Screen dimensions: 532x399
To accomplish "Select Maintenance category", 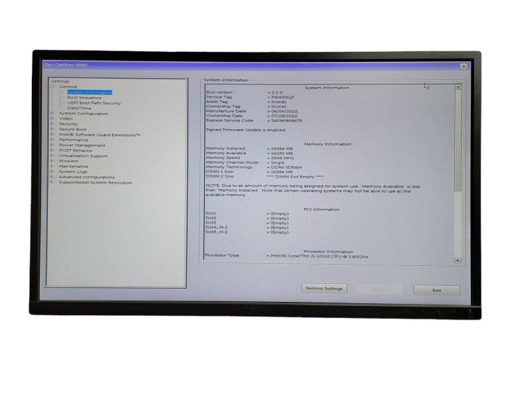I will [x=73, y=167].
